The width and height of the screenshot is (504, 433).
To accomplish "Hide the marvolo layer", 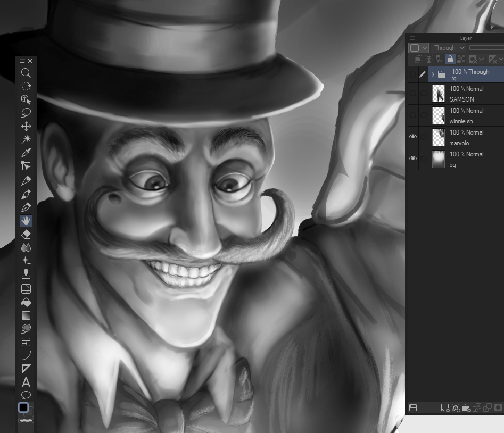I will pyautogui.click(x=413, y=137).
